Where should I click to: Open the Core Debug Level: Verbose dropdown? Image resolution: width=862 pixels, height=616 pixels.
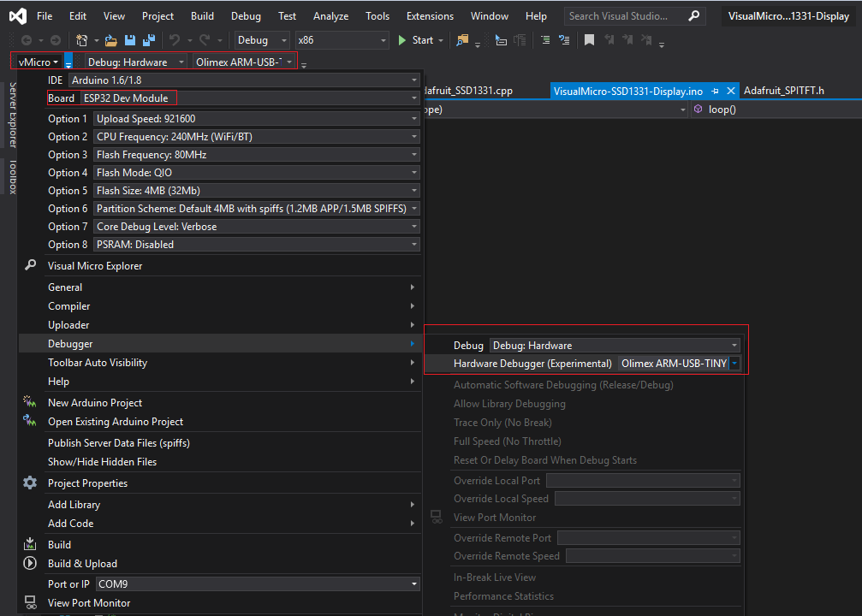(x=256, y=227)
